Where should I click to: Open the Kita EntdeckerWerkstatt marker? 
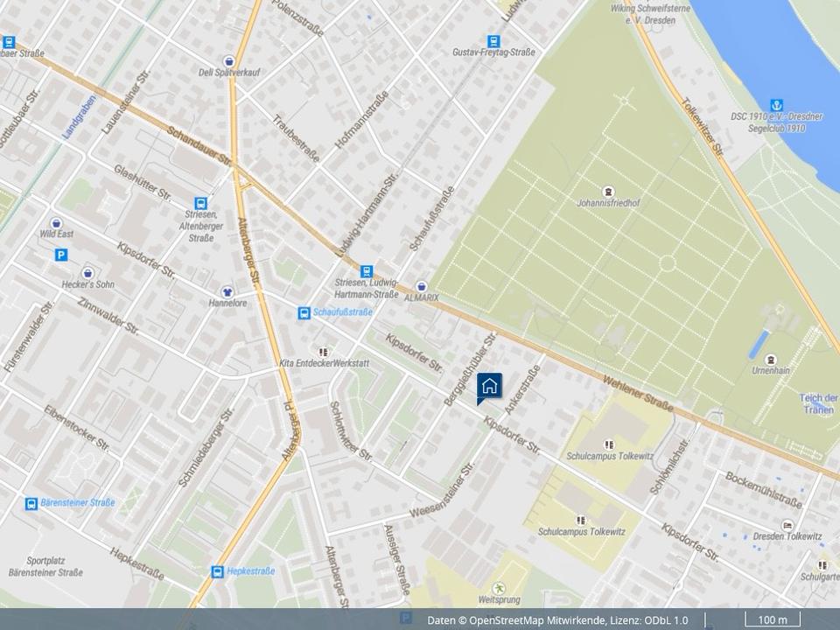[x=324, y=351]
